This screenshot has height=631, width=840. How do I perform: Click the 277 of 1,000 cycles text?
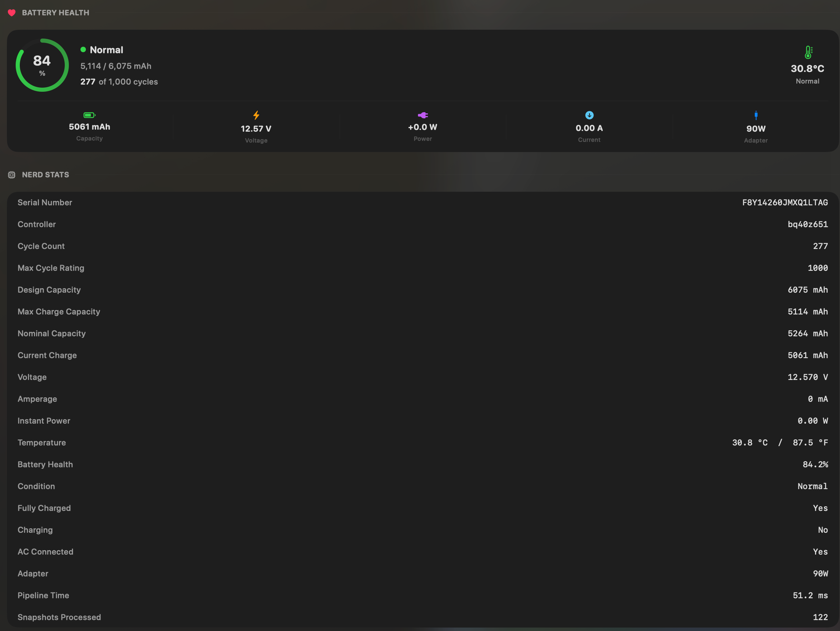pyautogui.click(x=119, y=82)
